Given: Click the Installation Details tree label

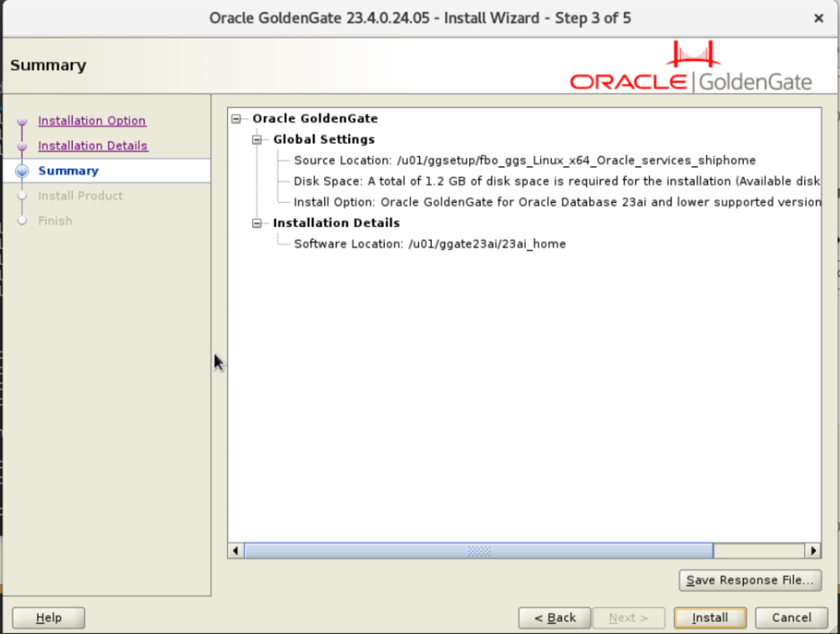Looking at the screenshot, I should coord(337,223).
